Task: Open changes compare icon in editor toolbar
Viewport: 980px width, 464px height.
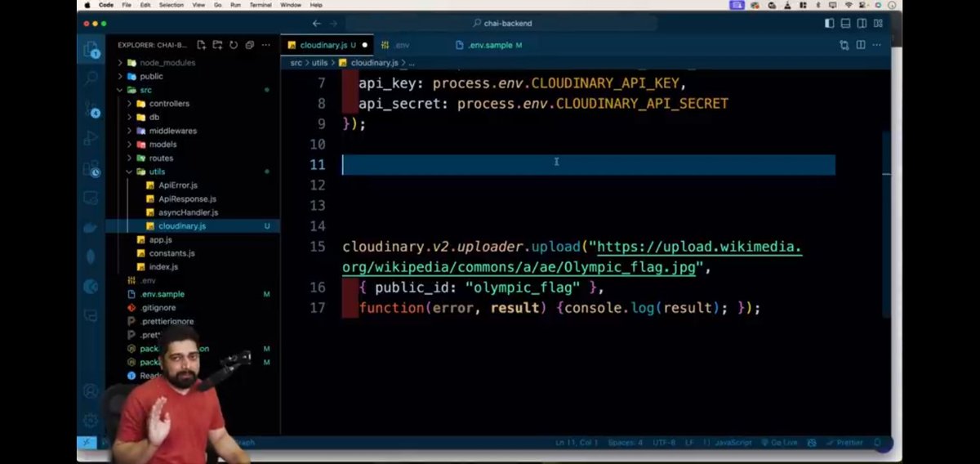Action: pyautogui.click(x=844, y=45)
